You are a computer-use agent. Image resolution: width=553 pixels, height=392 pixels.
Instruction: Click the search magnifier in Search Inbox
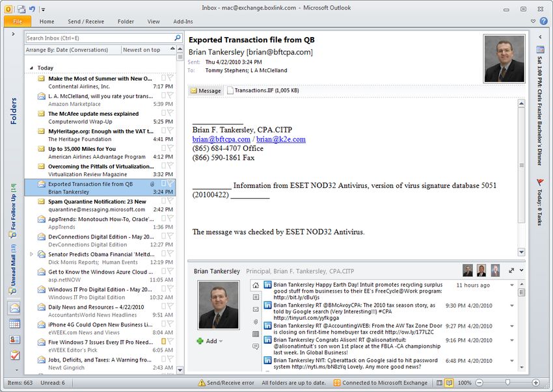178,38
